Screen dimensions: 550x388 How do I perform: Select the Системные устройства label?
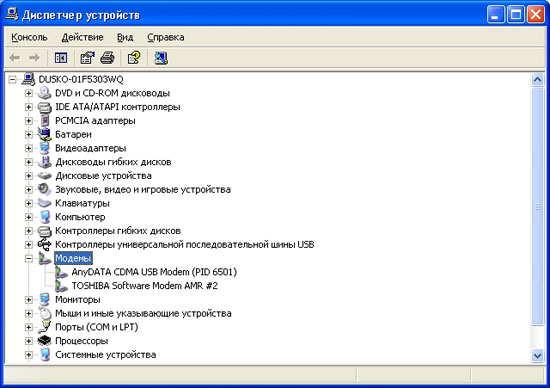click(105, 355)
